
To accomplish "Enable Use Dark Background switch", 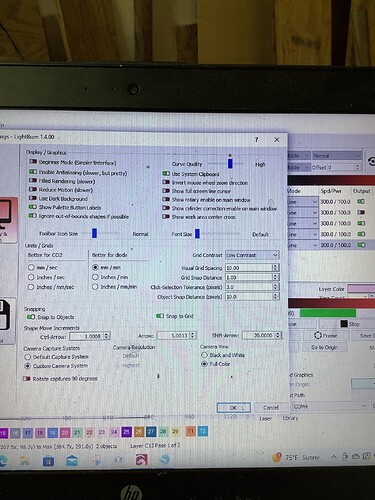I will [x=33, y=198].
